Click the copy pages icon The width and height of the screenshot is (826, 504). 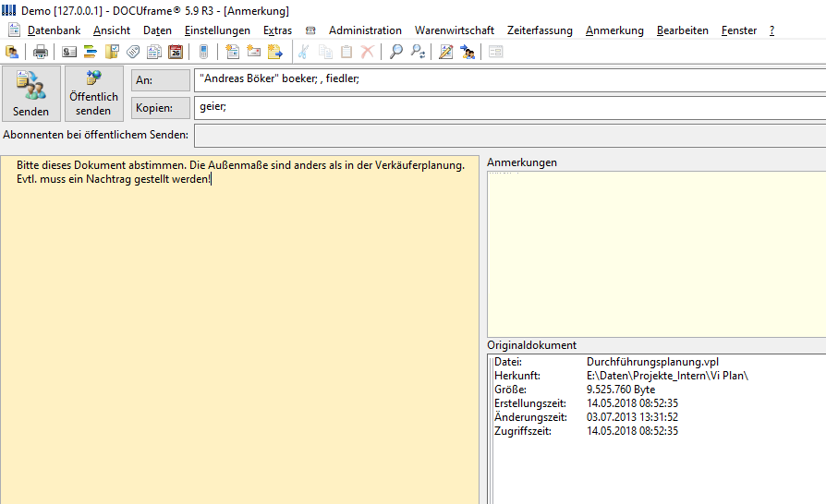[325, 52]
